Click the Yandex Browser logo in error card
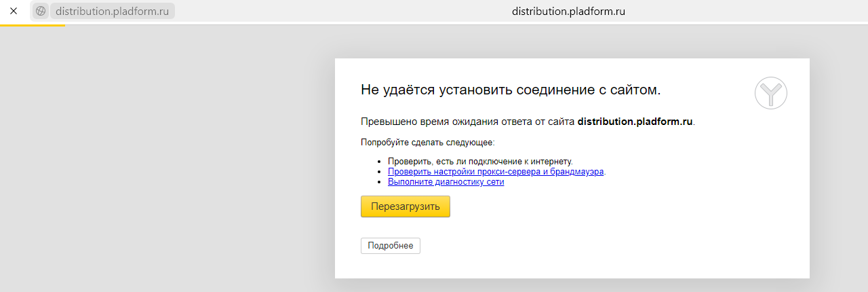Image resolution: width=868 pixels, height=292 pixels. 770,92
